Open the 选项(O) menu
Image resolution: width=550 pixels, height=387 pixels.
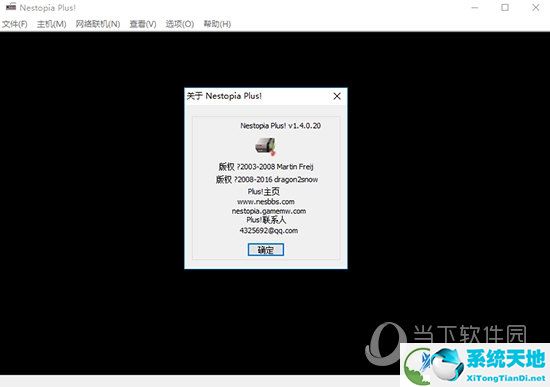[x=180, y=24]
